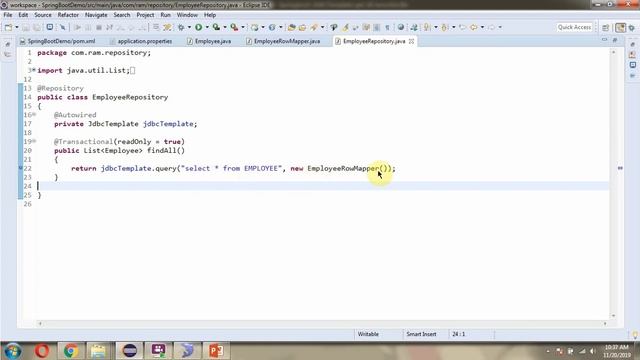The height and width of the screenshot is (360, 640).
Task: Close the EmployeeRepository.java tab
Action: [x=411, y=41]
